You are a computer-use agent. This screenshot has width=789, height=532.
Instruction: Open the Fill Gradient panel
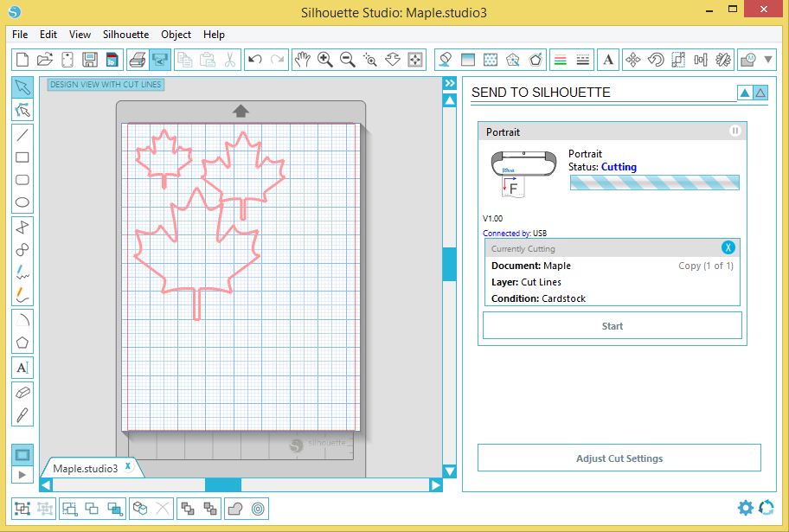(467, 60)
